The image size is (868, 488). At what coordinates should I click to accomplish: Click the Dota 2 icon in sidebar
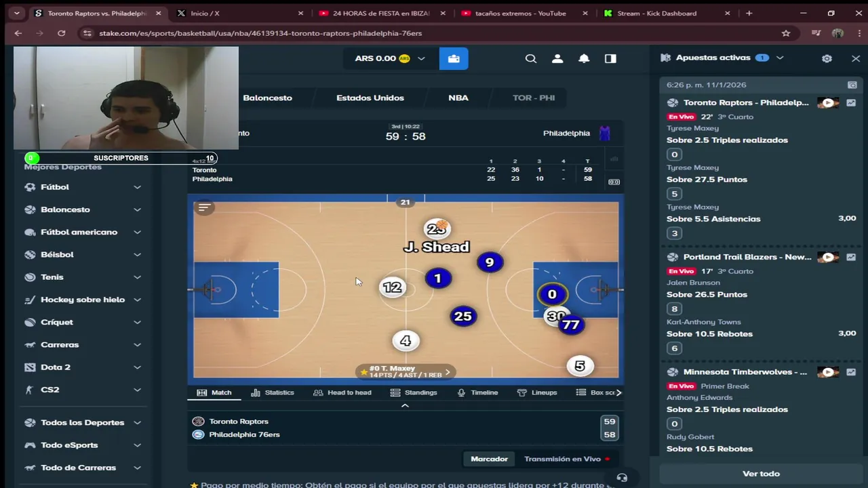click(x=30, y=367)
